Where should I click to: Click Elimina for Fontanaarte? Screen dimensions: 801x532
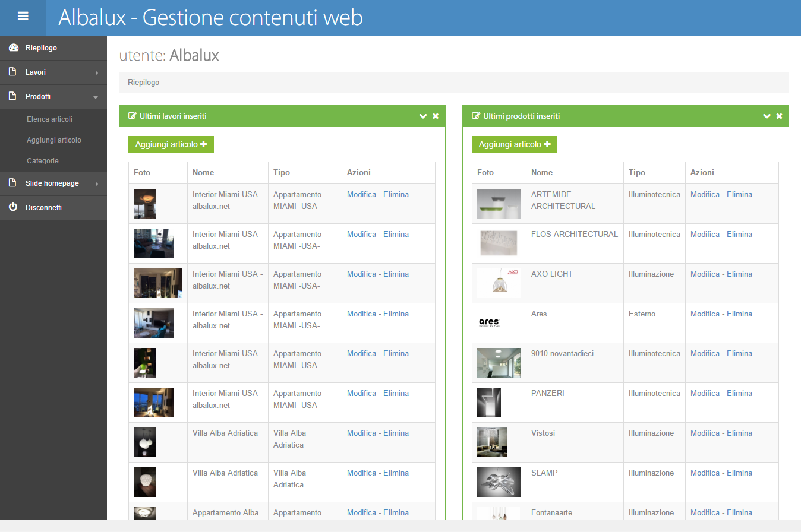[739, 512]
